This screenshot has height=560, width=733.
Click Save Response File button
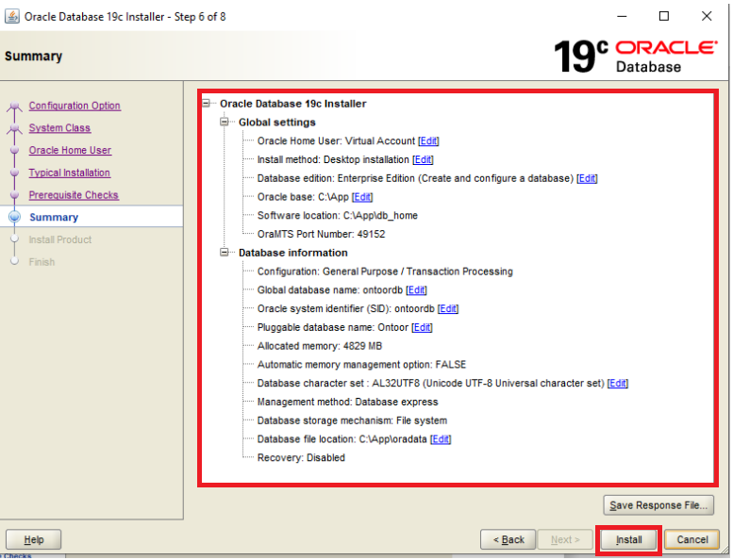pyautogui.click(x=658, y=505)
